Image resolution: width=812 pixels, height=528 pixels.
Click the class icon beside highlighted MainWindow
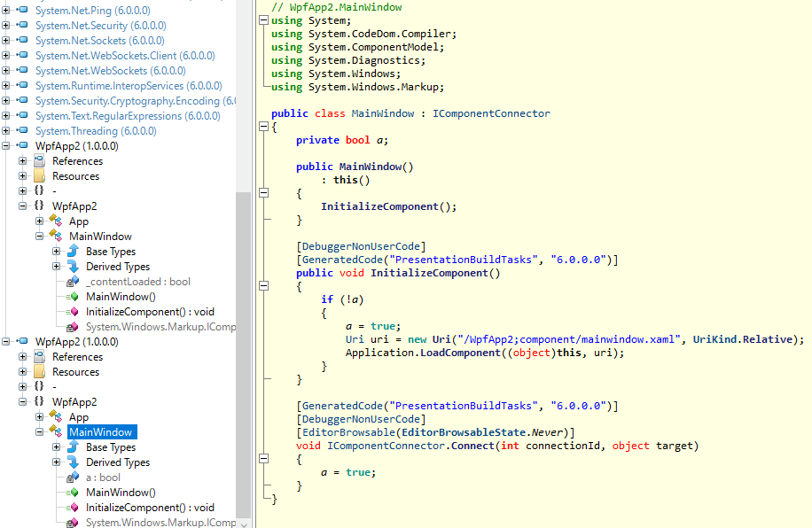[56, 431]
